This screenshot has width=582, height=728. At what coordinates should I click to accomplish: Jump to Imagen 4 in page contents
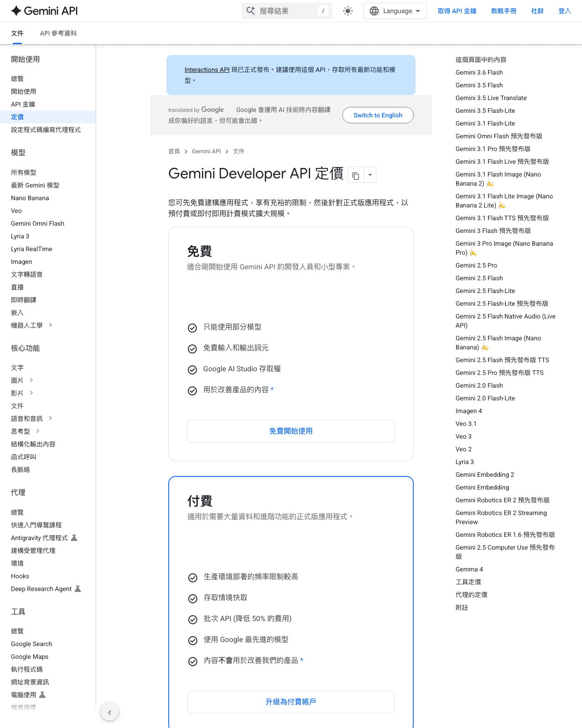click(x=469, y=411)
